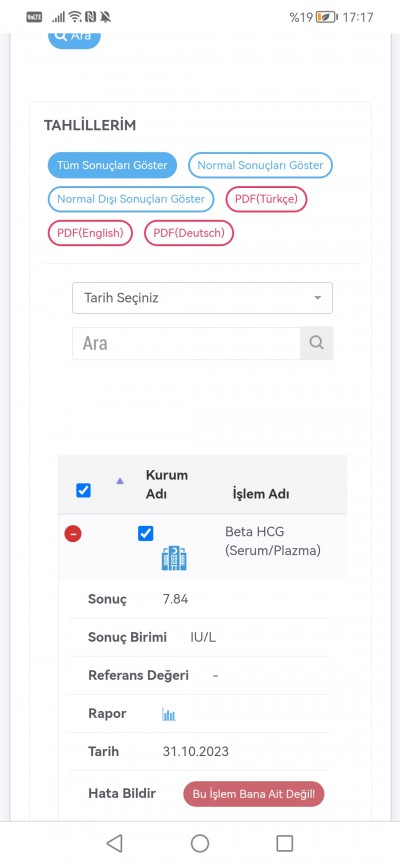Select Normal Sonuçları Göster filter

(x=260, y=165)
